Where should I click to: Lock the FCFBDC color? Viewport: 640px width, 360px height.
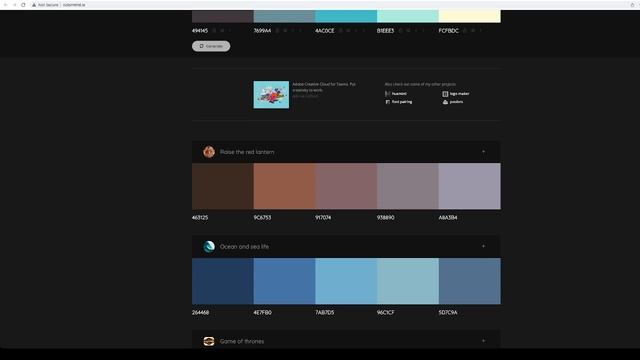(465, 31)
